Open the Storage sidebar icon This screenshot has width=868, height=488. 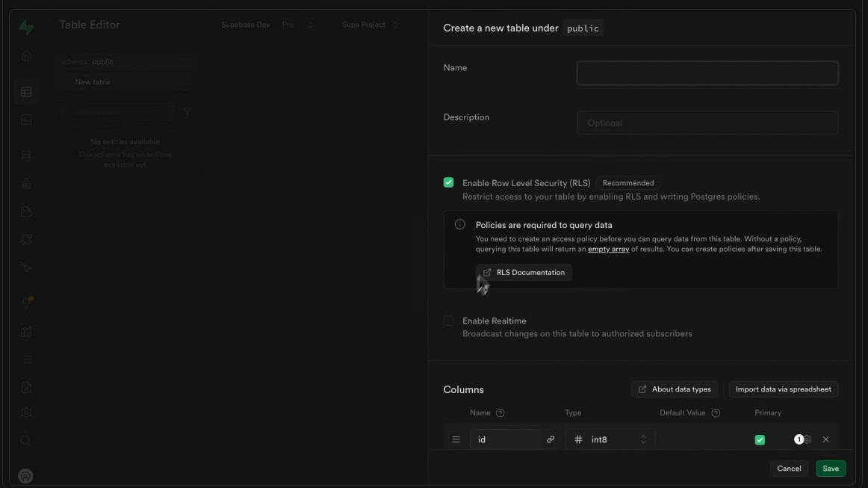click(x=26, y=211)
